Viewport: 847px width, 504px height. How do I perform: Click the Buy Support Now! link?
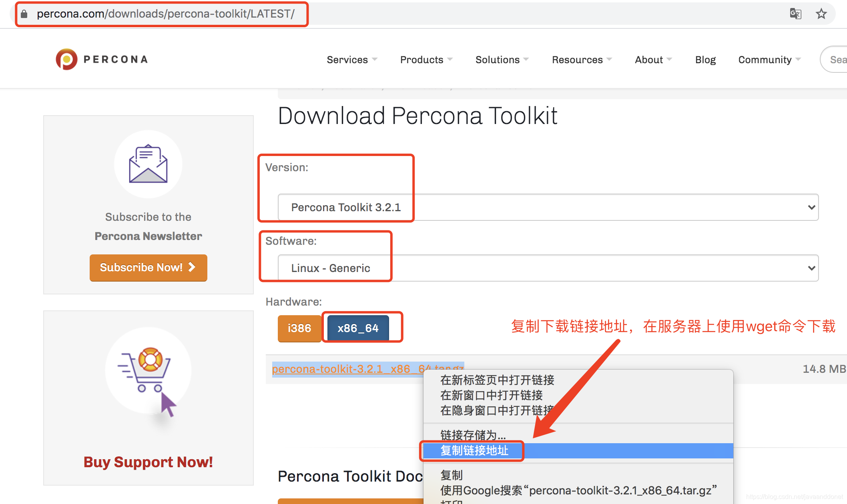point(148,462)
